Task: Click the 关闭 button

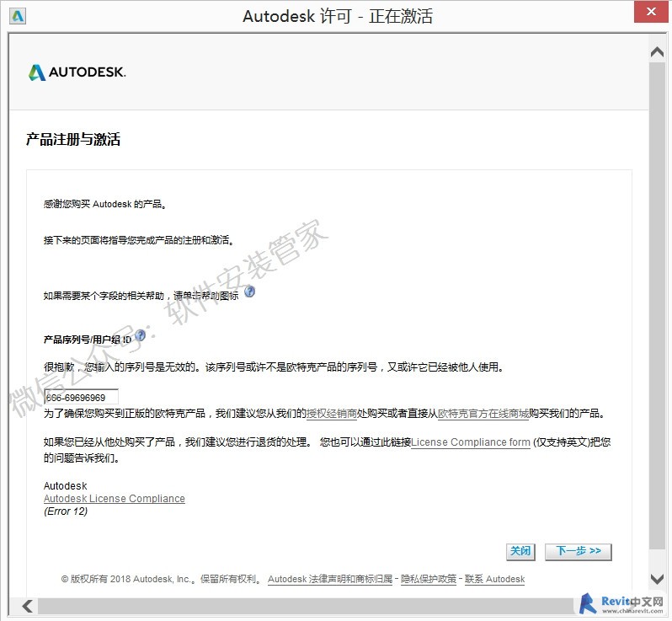Action: pos(520,551)
